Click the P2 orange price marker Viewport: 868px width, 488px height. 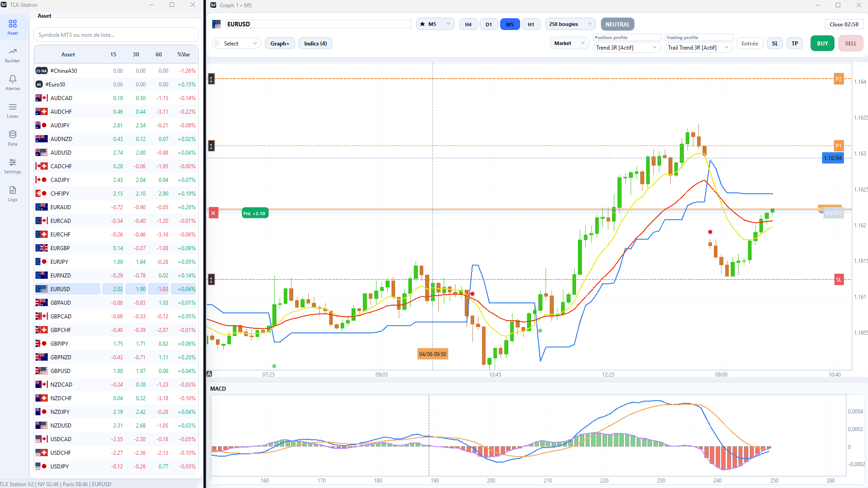pyautogui.click(x=838, y=79)
